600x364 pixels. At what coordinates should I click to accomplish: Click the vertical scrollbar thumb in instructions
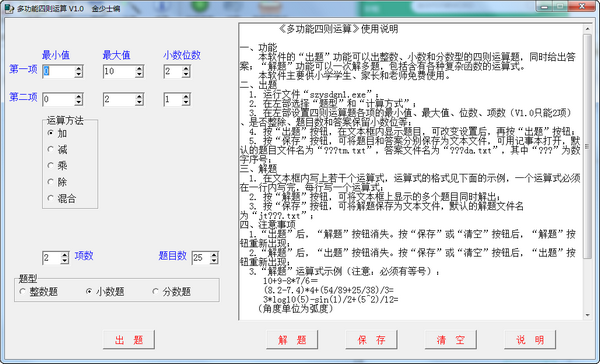tap(587, 146)
